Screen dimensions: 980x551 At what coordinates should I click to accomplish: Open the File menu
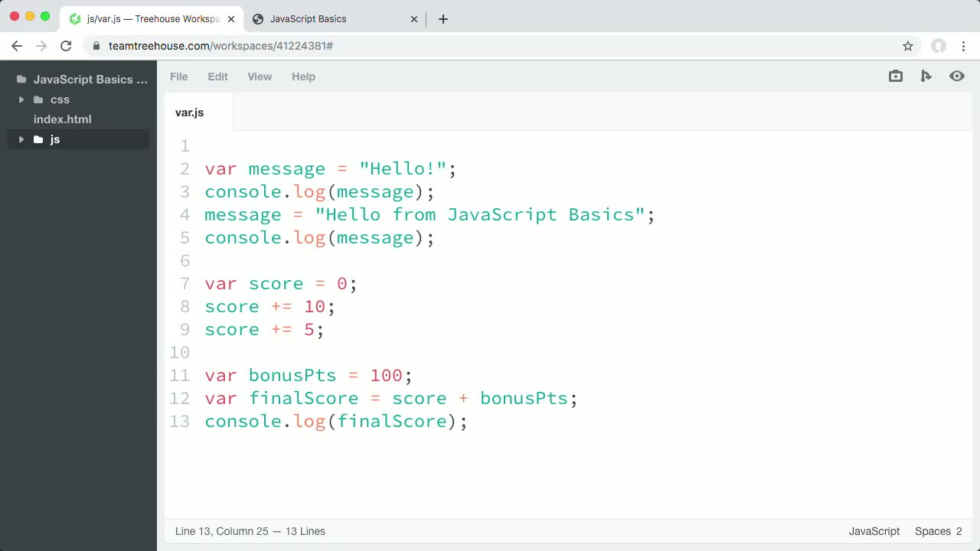178,77
